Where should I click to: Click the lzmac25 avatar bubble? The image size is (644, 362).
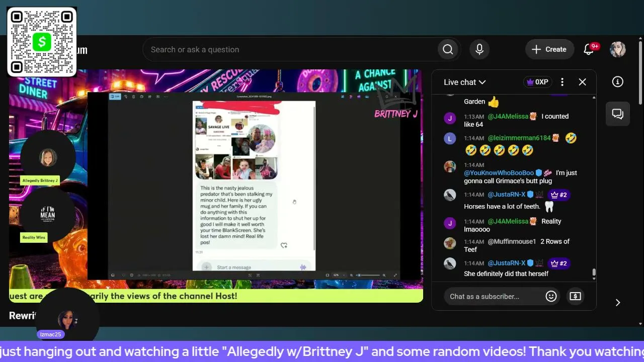67,320
